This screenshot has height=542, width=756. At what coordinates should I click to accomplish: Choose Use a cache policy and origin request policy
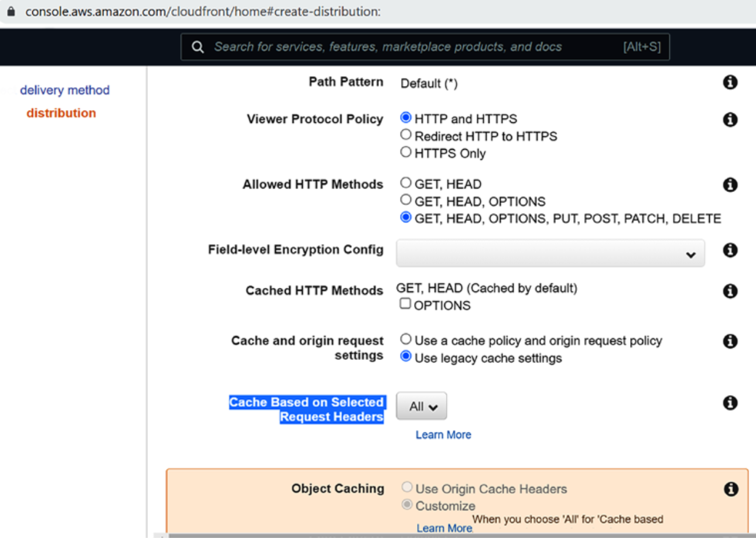405,339
